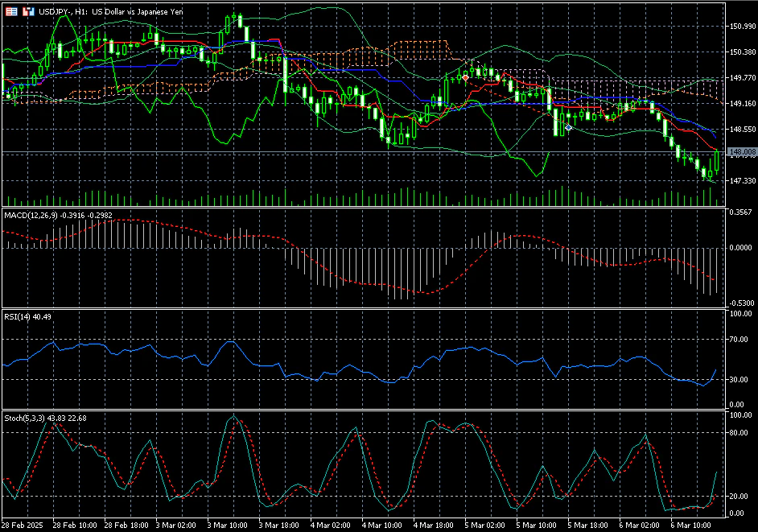Click the '4 Mar 02:00' time label

coord(330,526)
